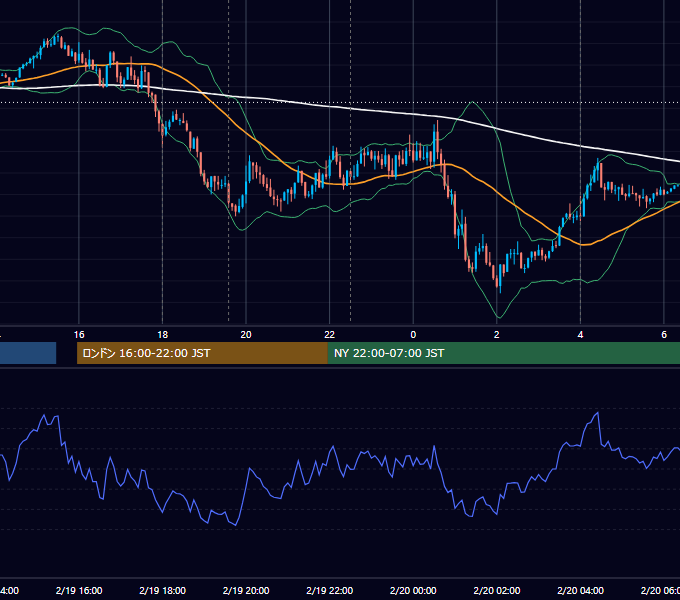Image resolution: width=680 pixels, height=600 pixels.
Task: Click the "2/19 20:00" time label
Action: pos(246,590)
